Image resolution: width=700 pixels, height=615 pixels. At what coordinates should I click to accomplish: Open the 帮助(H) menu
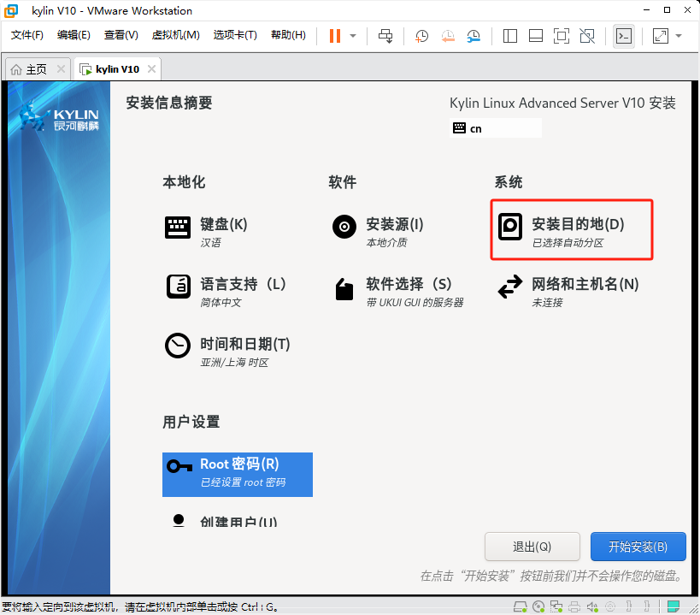click(x=288, y=35)
